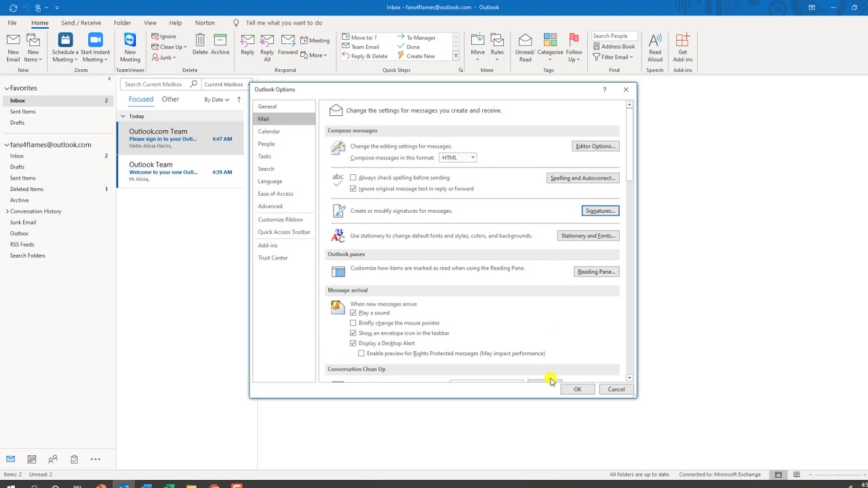
Task: Switch to the Other inbox tab
Action: [170, 99]
